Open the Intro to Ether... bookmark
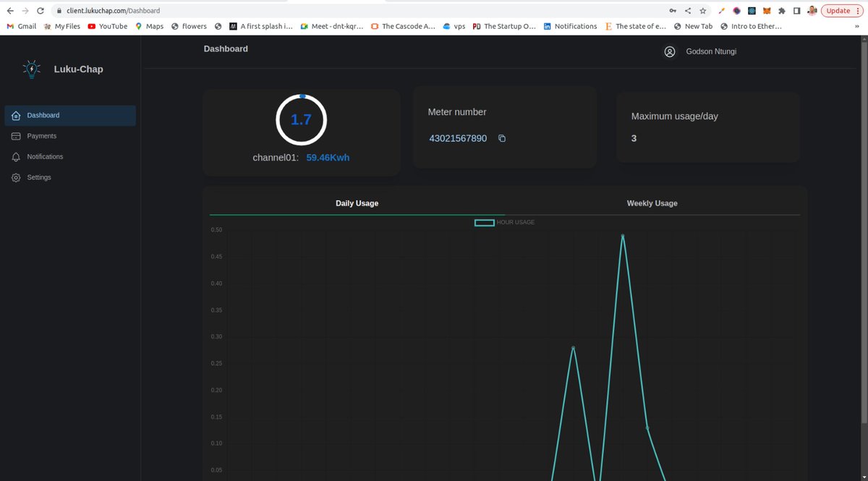 pos(751,26)
